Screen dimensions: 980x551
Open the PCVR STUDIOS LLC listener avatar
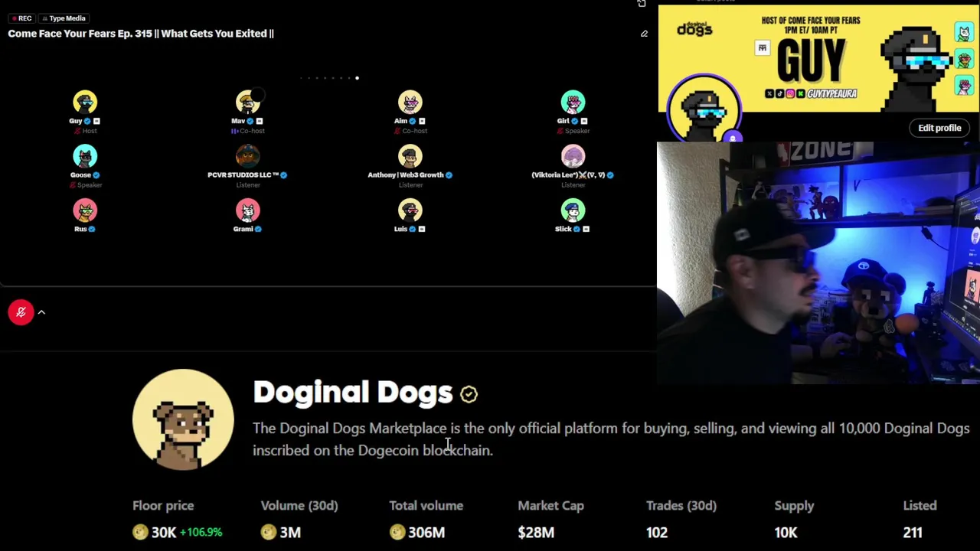247,157
